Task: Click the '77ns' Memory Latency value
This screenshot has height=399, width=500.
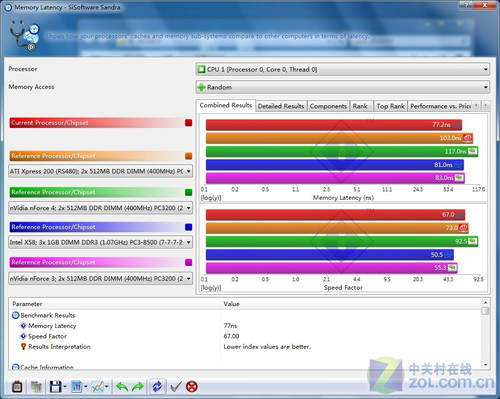Action: [230, 326]
